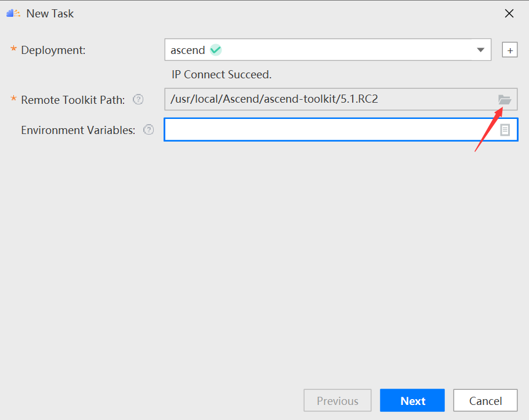Cancel the New Task dialog
The width and height of the screenshot is (529, 420).
[x=485, y=400]
